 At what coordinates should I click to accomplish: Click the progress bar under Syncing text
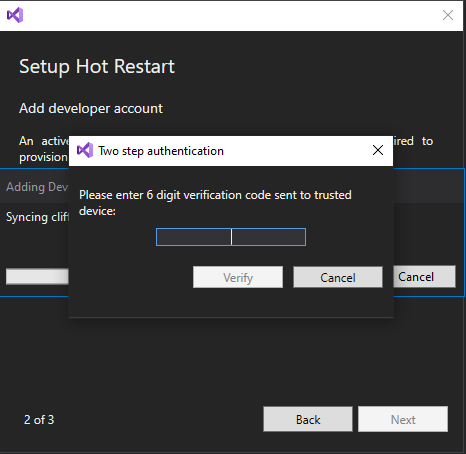[x=37, y=277]
